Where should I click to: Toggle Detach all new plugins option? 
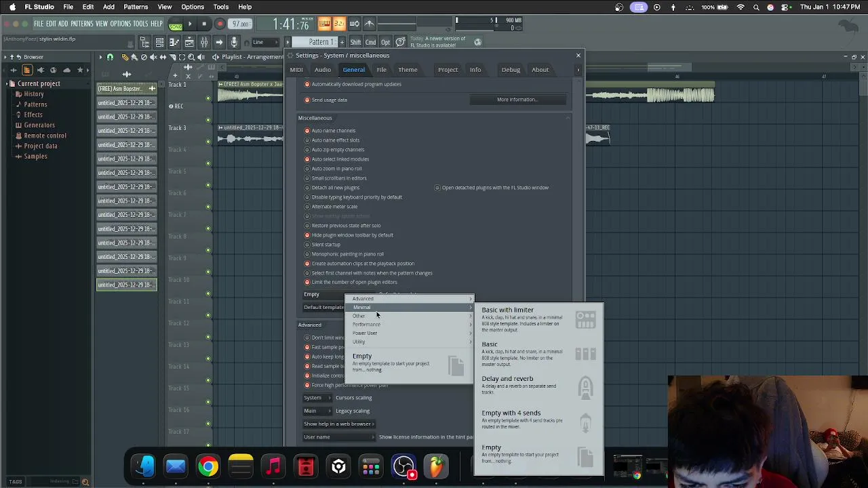point(332,188)
